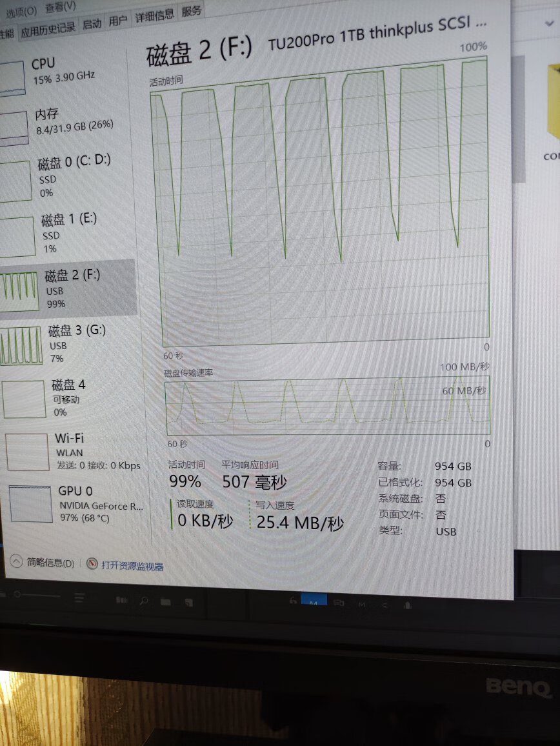This screenshot has height=746, width=560.
Task: Click the resource monitor gauge icon
Action: coord(92,565)
